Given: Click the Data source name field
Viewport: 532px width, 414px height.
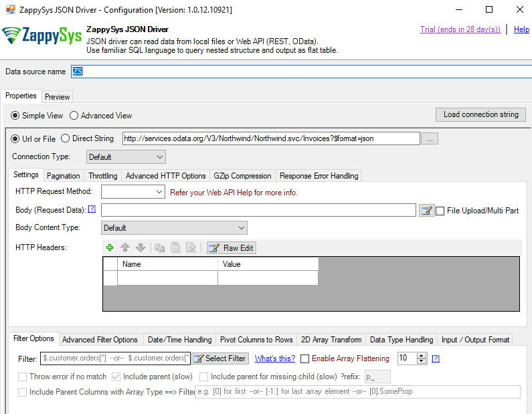Looking at the screenshot, I should tap(301, 72).
